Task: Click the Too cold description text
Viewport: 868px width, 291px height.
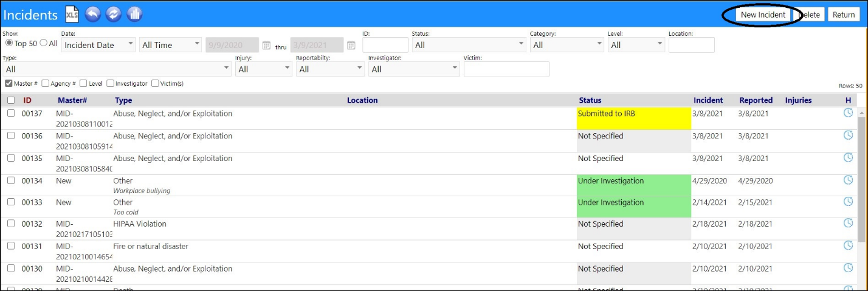Action: coord(127,212)
